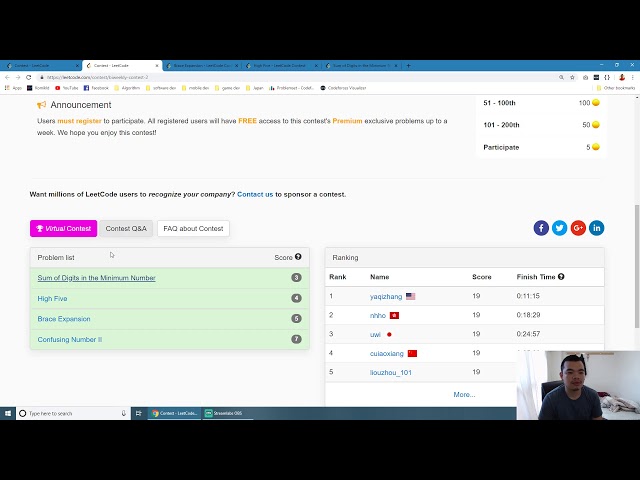Open the High Five problem
640x480 pixels.
coord(52,298)
